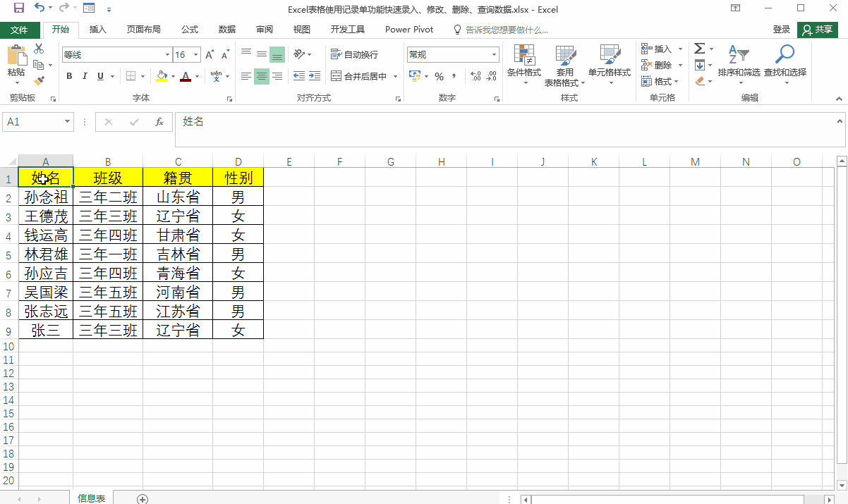This screenshot has height=504, width=848.
Task: Increase font size with the larger A
Action: click(x=209, y=55)
